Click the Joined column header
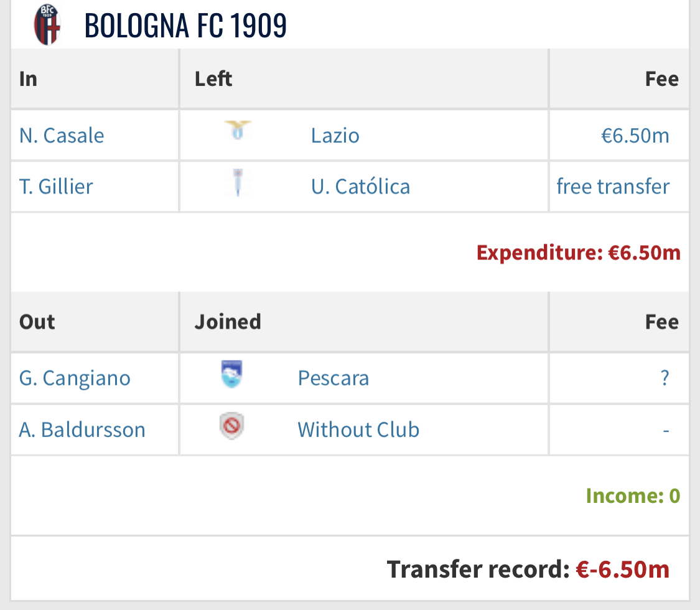 [228, 322]
